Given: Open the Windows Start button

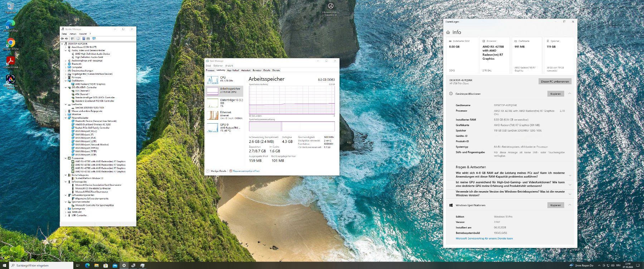Looking at the screenshot, I should 4,265.
